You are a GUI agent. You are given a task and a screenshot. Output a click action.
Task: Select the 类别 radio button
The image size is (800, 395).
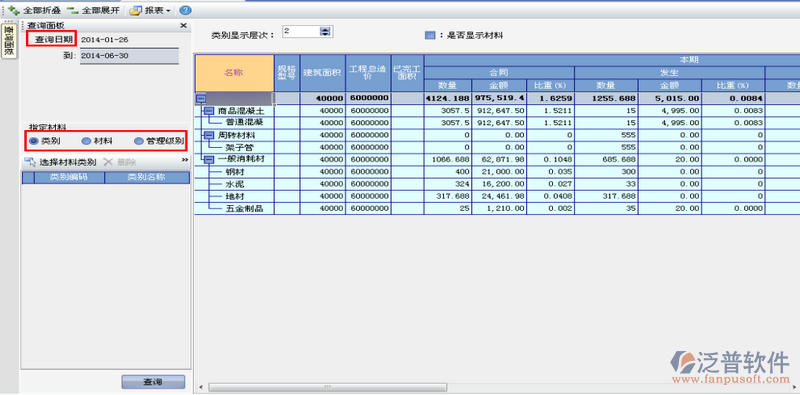click(x=34, y=141)
